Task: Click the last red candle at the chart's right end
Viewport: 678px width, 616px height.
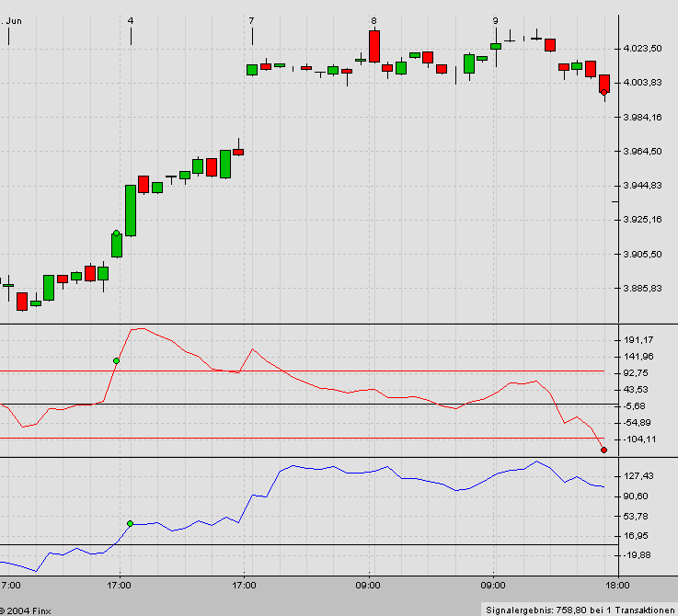Action: (x=603, y=84)
